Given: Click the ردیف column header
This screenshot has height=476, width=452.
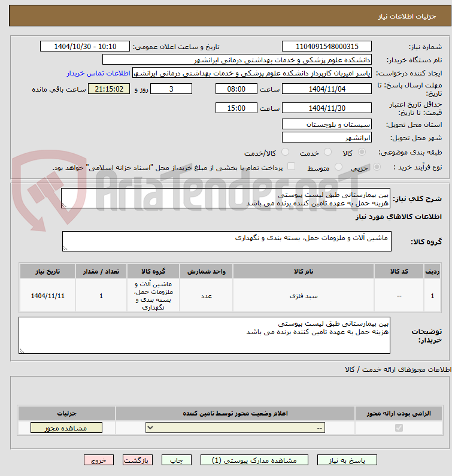Looking at the screenshot, I should pos(432,271).
